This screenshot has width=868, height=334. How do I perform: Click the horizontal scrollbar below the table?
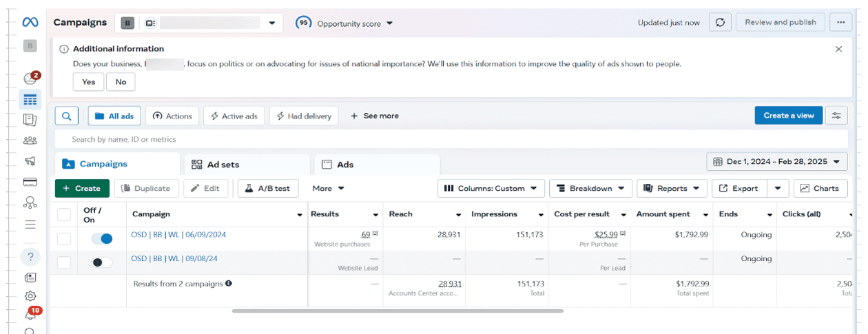point(397,311)
